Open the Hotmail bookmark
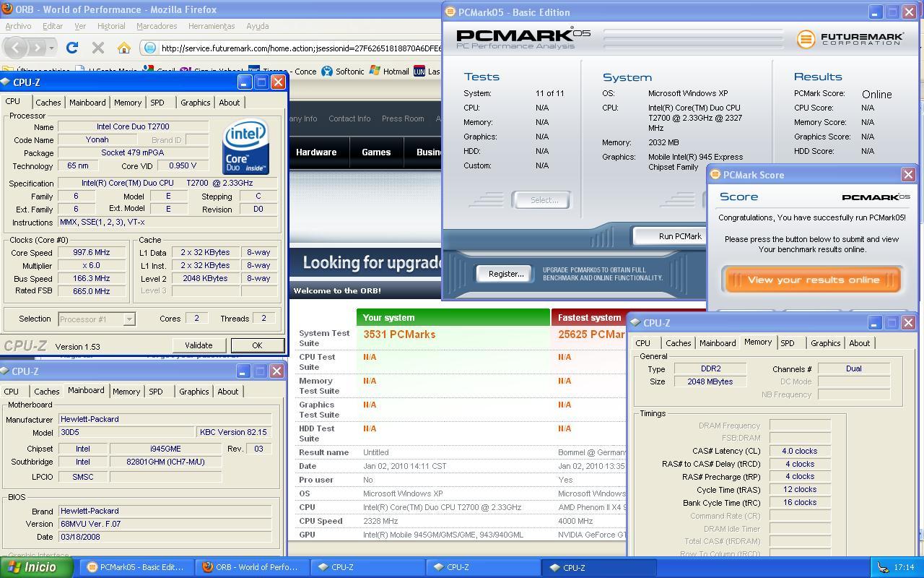924x578 pixels. 389,71
